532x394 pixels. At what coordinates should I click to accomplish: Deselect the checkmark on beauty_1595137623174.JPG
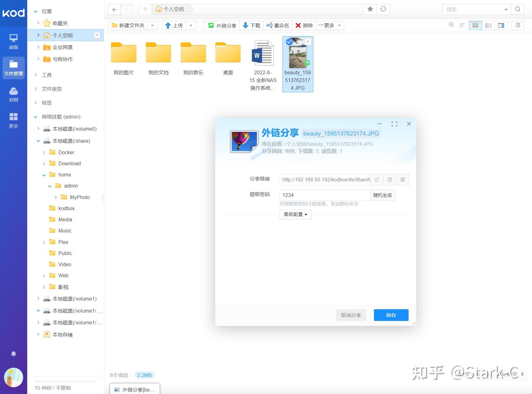[x=289, y=42]
